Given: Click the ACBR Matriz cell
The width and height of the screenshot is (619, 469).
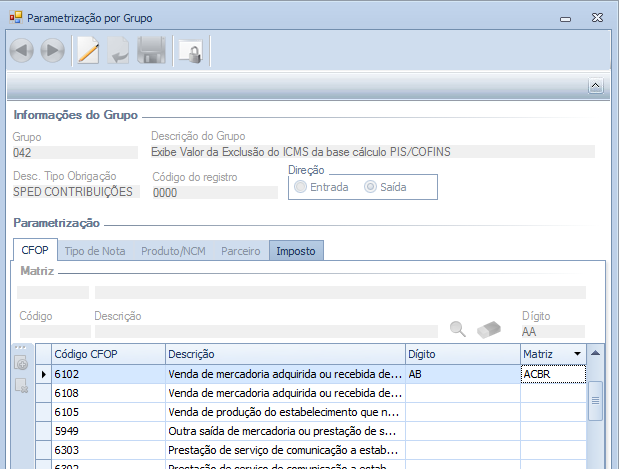Looking at the screenshot, I should coord(553,374).
